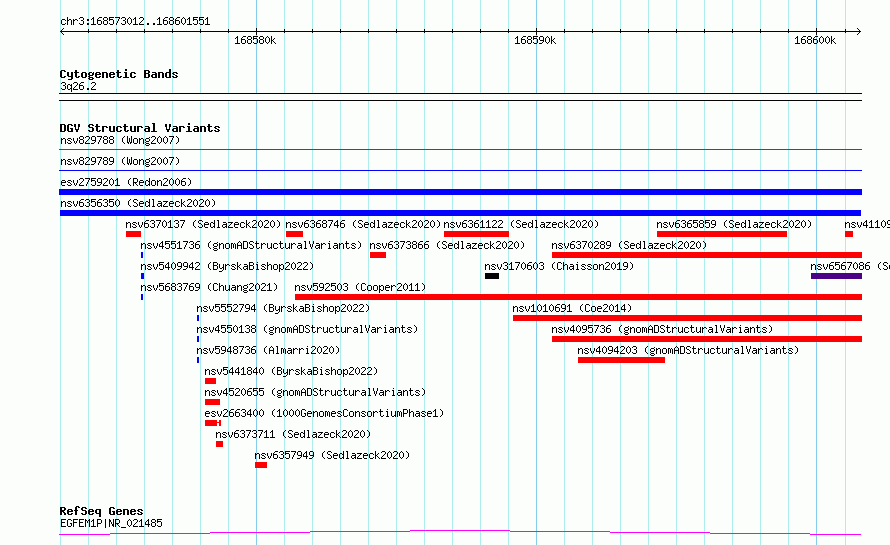Click the nsv6373866 red variant bar

tap(378, 255)
